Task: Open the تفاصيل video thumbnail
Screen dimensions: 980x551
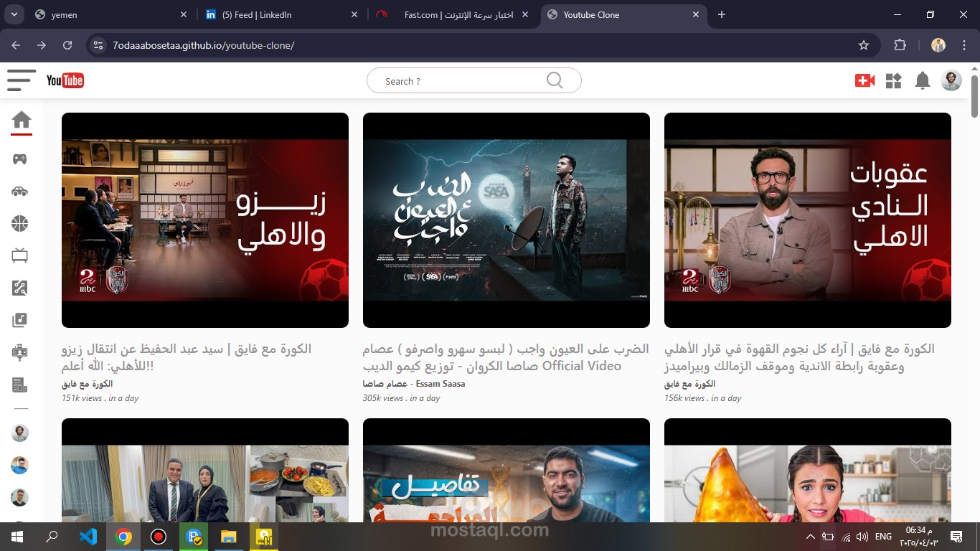Action: (507, 471)
